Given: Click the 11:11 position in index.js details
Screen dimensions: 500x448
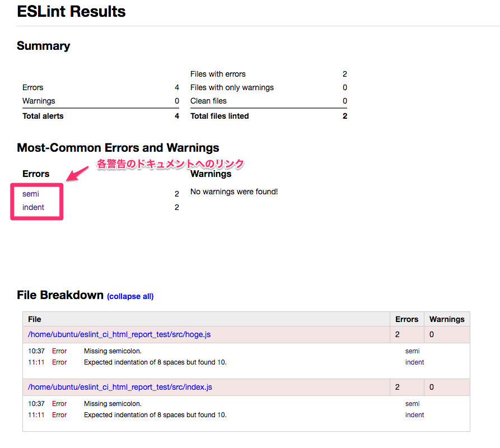Looking at the screenshot, I should pyautogui.click(x=36, y=415).
